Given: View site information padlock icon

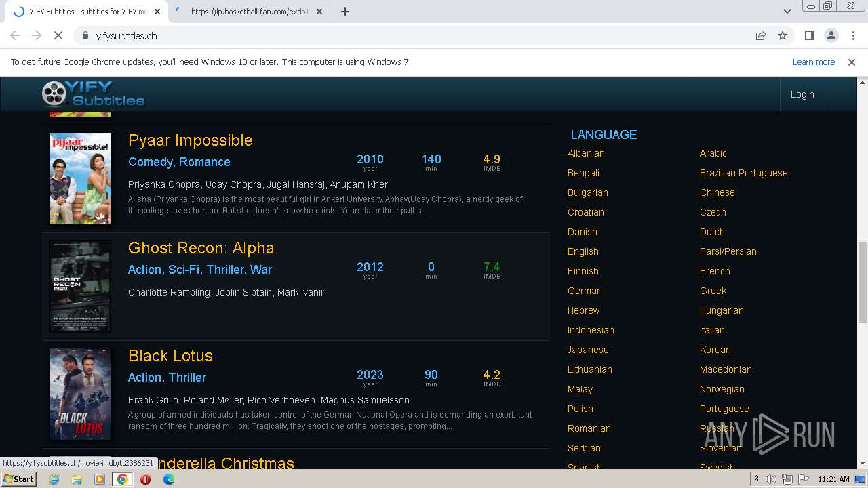Looking at the screenshot, I should (x=85, y=35).
